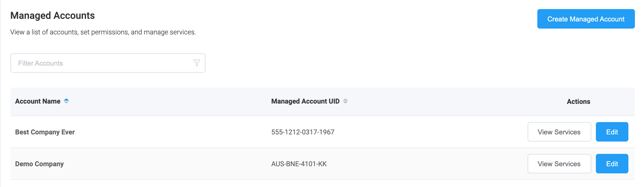Click the Account Name ascending sort arrow

click(x=66, y=100)
